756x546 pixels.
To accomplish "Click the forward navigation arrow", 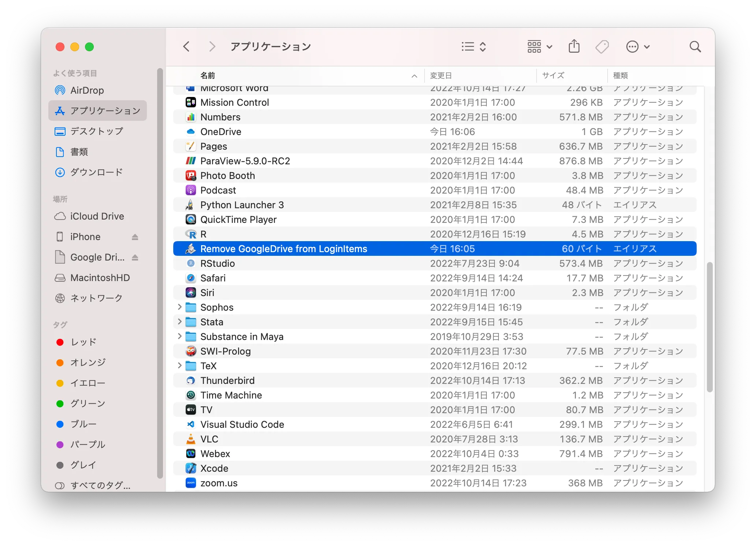I will point(212,46).
